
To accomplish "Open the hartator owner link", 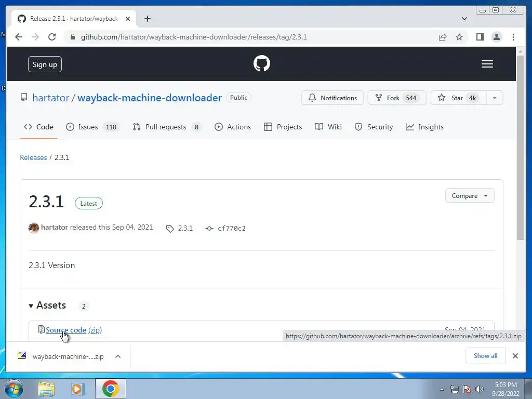I will click(x=51, y=98).
